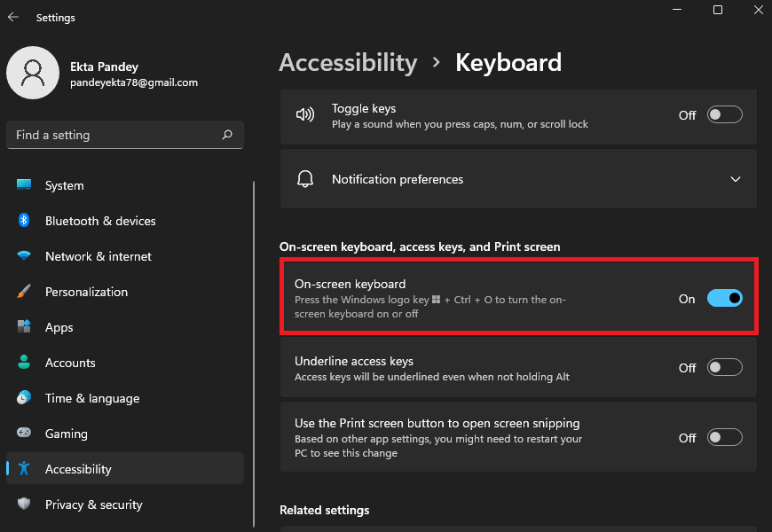Screen dimensions: 772x532
Task: Turn on Print screen snipping toggle
Action: (x=724, y=437)
